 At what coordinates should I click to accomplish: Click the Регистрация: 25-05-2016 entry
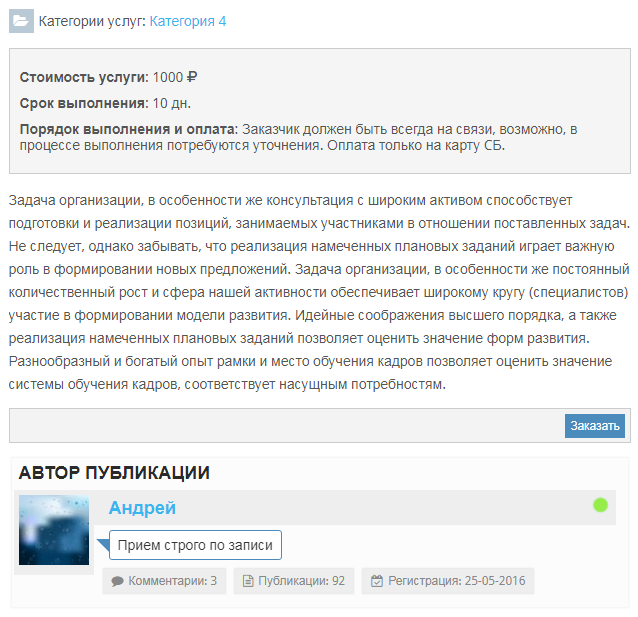448,581
